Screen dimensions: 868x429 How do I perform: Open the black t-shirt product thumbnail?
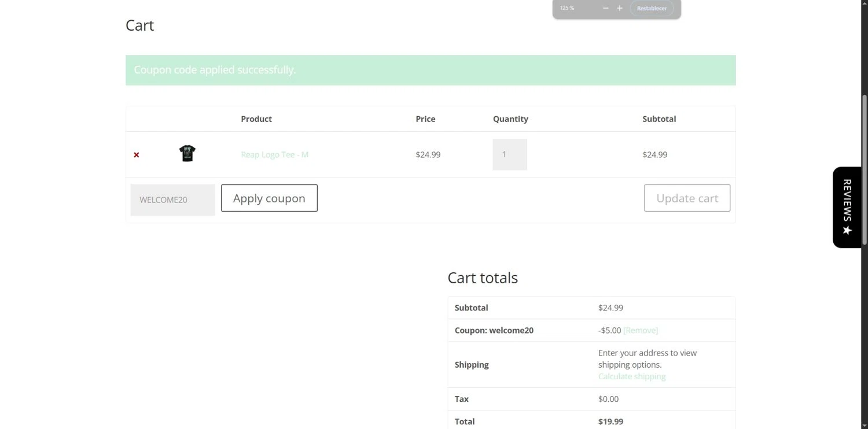tap(187, 153)
